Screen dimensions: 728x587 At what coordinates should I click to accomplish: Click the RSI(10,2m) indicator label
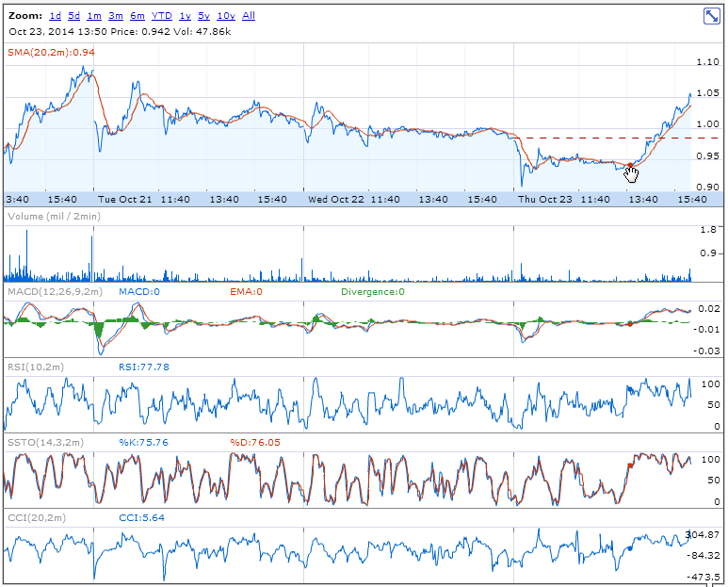coord(36,367)
